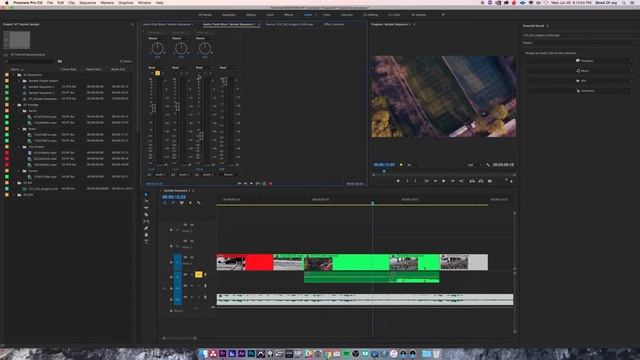Click Audio 1 volume fader handle

click(x=154, y=108)
